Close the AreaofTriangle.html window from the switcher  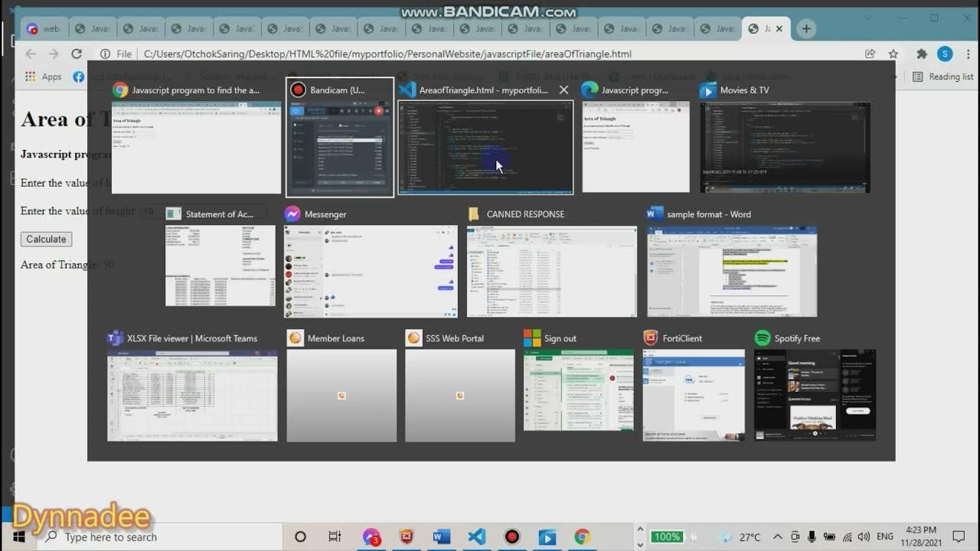[563, 90]
